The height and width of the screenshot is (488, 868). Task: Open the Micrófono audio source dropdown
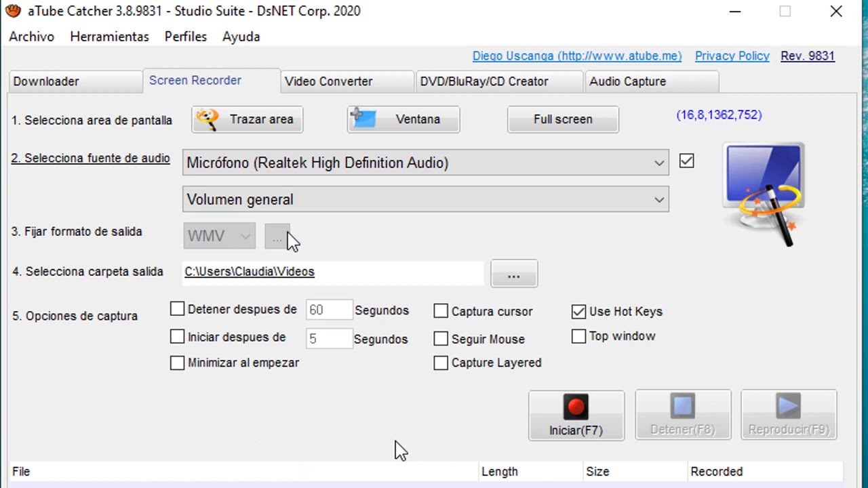[x=426, y=163]
